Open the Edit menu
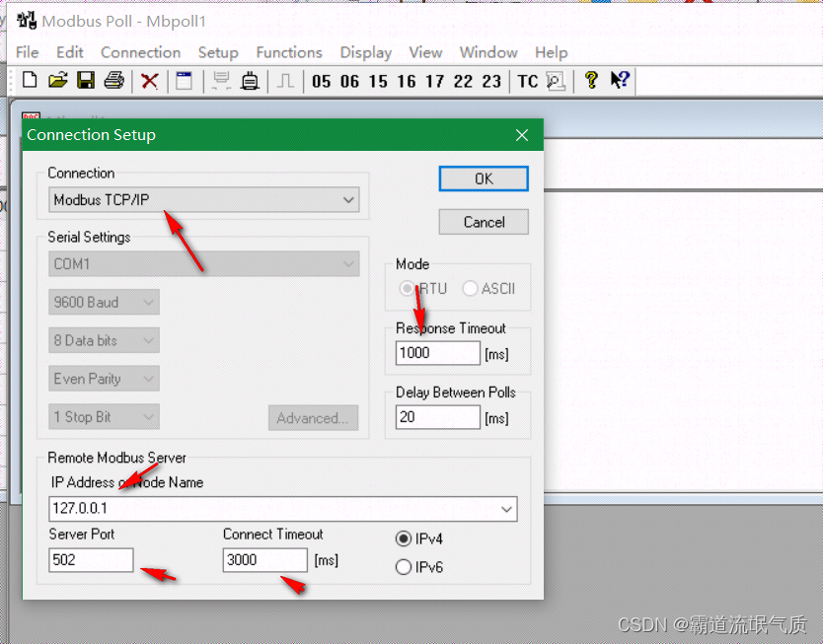Screen dimensions: 823x644 70,52
